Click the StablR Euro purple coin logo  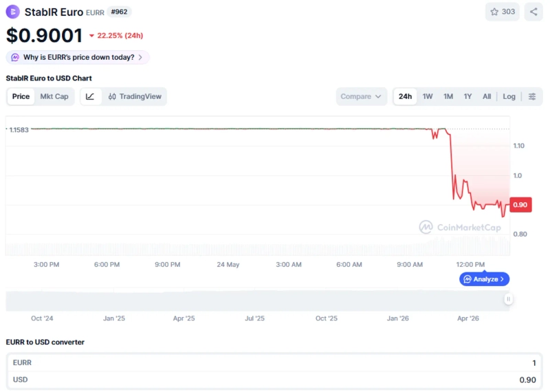coord(13,12)
